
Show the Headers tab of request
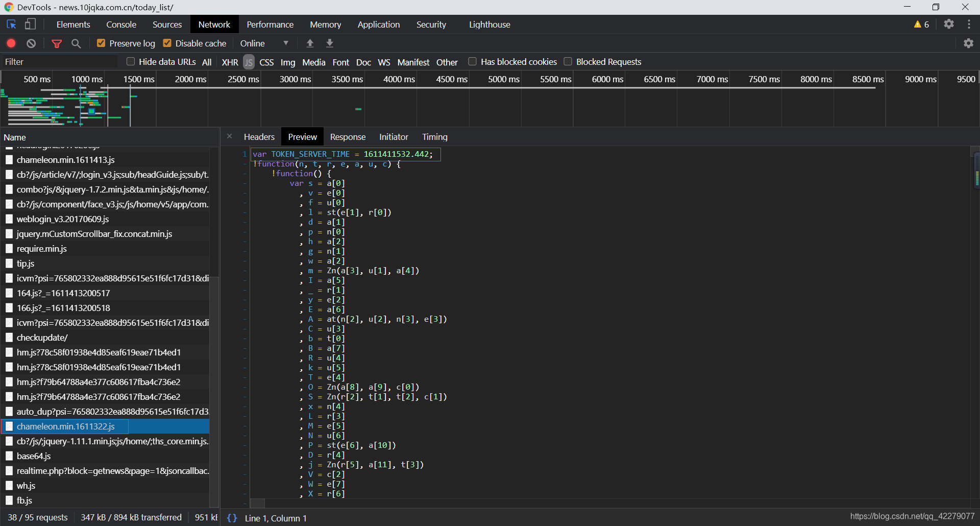click(x=259, y=137)
